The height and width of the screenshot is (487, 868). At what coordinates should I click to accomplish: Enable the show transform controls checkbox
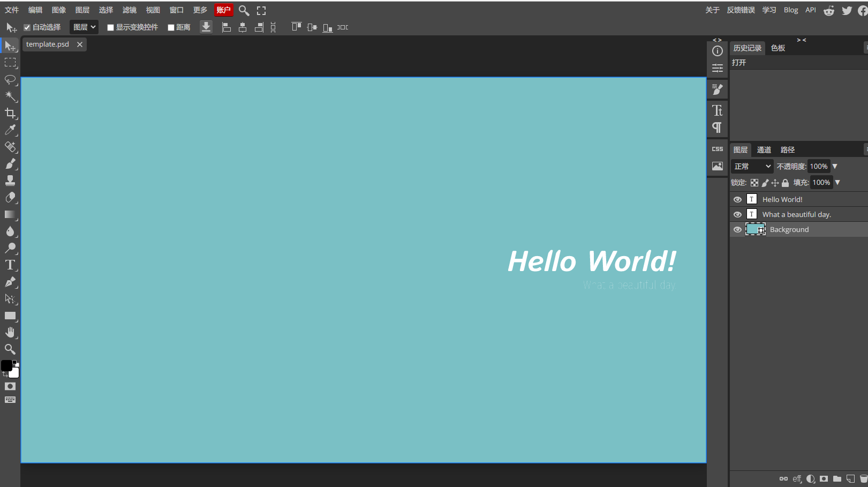[111, 27]
